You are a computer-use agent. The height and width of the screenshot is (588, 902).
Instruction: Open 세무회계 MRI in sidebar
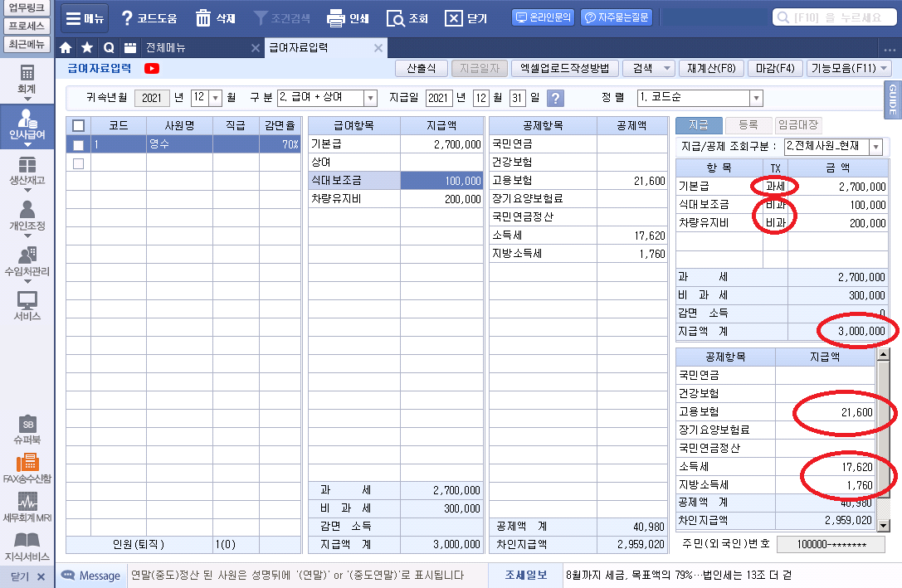point(27,507)
